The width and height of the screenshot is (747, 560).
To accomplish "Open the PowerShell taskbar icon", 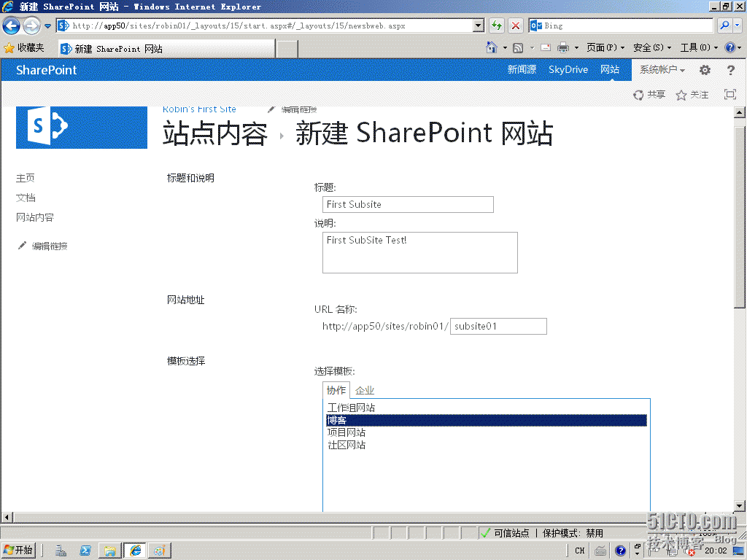I will click(x=85, y=551).
